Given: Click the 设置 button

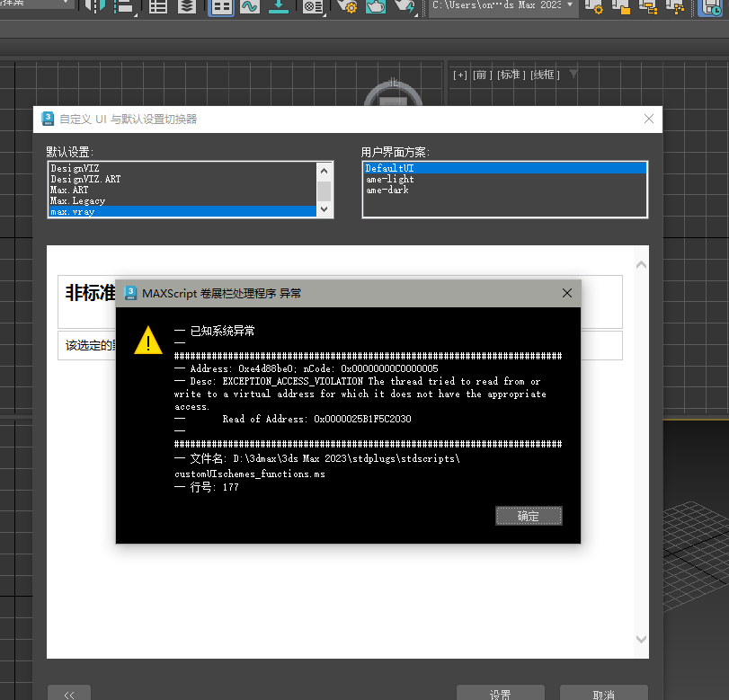Looking at the screenshot, I should 501,694.
